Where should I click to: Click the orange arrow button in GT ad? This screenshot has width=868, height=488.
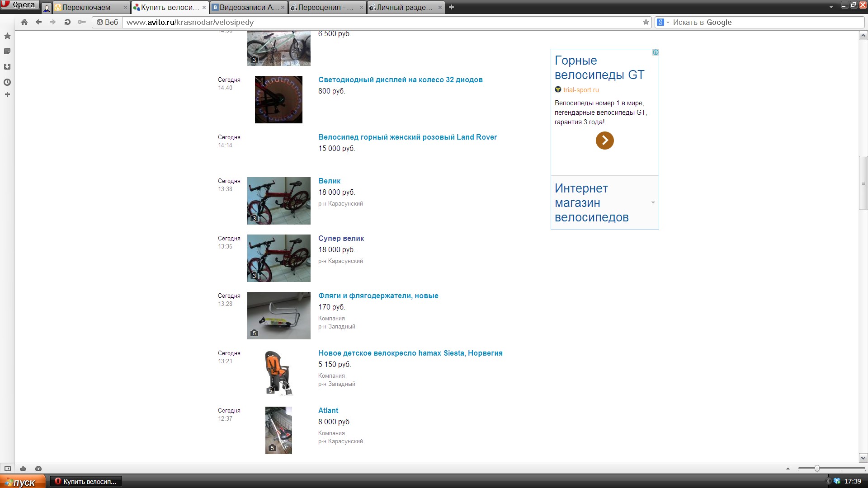point(604,141)
